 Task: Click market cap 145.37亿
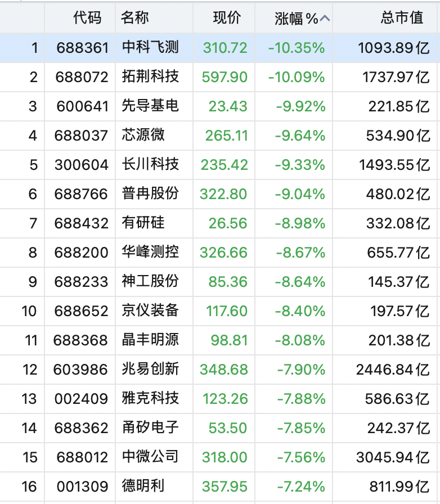coord(399,282)
